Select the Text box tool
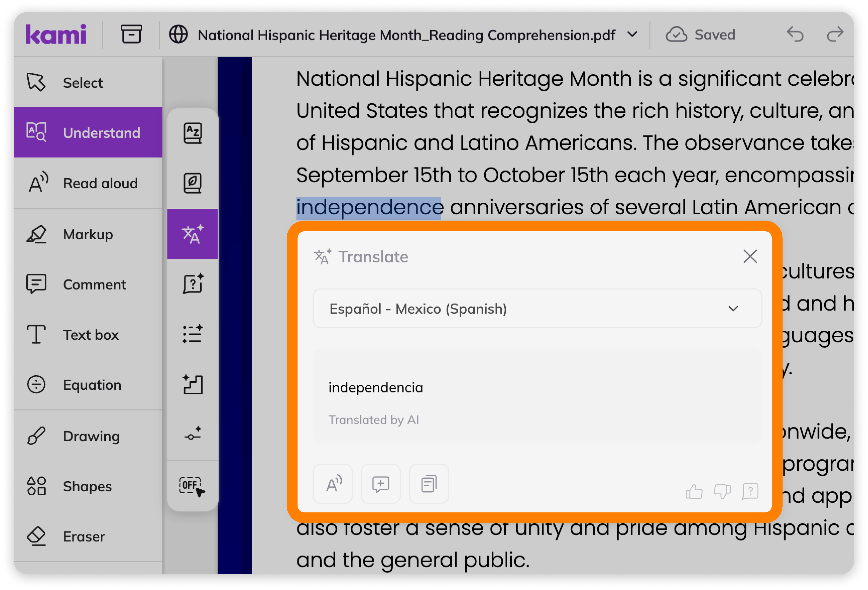Image resolution: width=868 pixels, height=590 pixels. tap(88, 335)
